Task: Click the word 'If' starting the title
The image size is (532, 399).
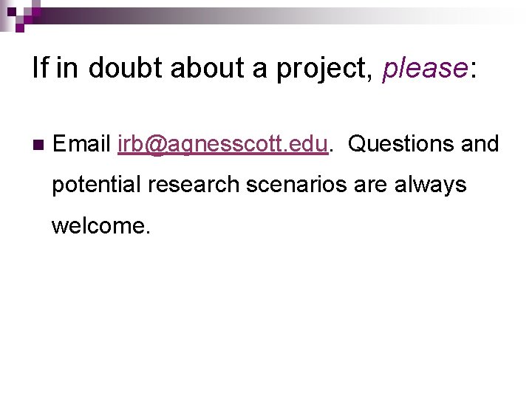Action: point(40,68)
